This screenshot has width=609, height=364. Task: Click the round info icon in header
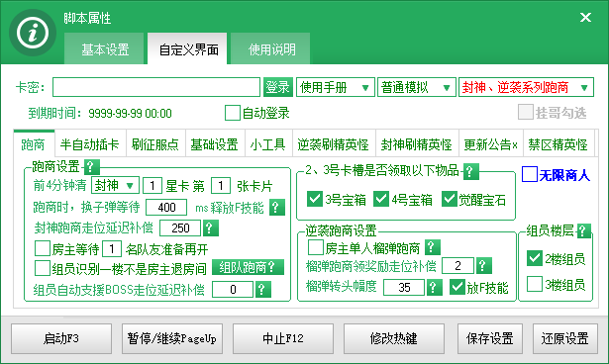(33, 33)
